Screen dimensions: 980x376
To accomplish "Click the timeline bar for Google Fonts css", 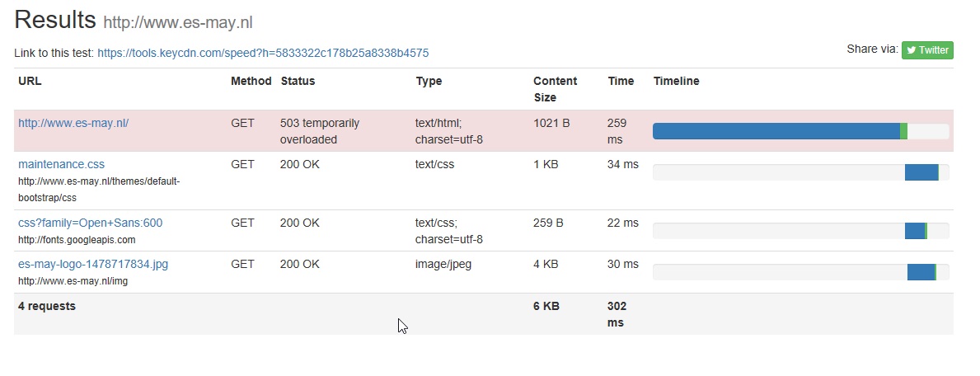I will (x=915, y=231).
